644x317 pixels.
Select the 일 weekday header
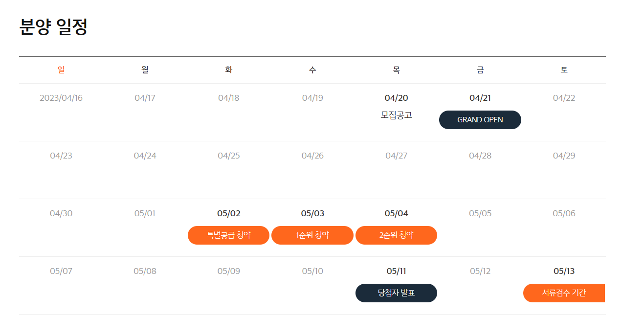tap(61, 70)
